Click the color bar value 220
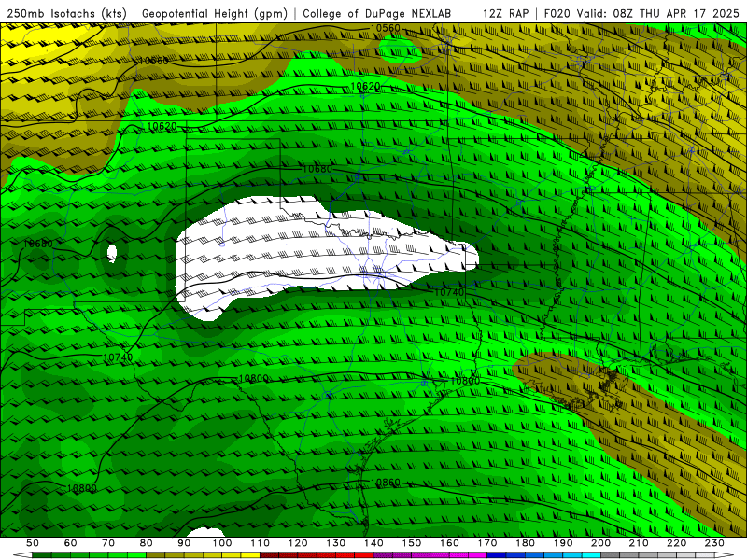This screenshot has height=560, width=747. [676, 543]
